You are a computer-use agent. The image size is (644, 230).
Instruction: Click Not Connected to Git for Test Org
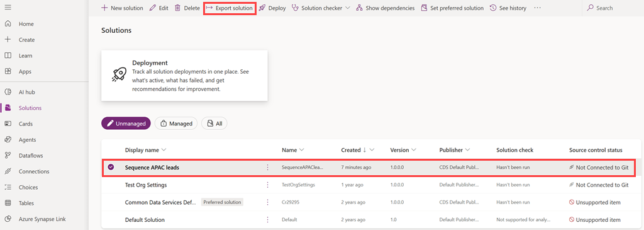tap(599, 185)
